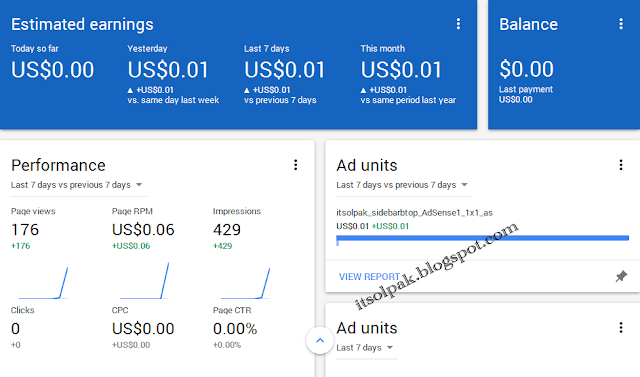Open the View Report link
This screenshot has width=640, height=377.
[x=369, y=277]
